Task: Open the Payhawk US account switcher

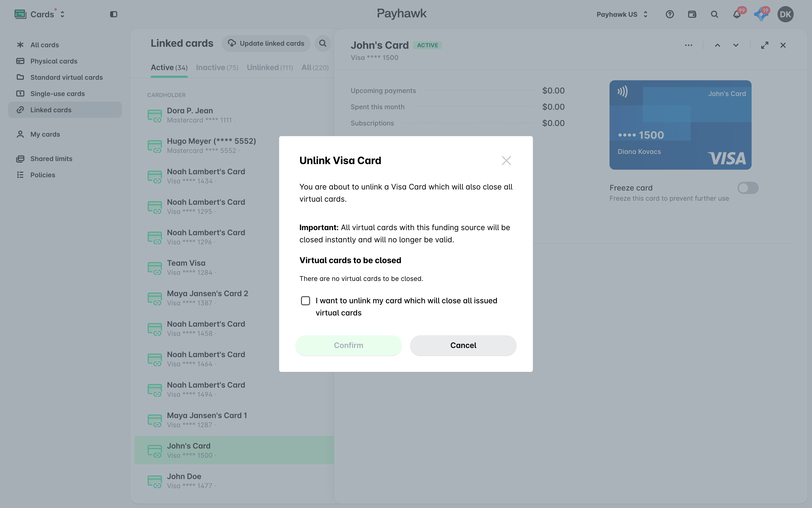Action: pos(622,14)
